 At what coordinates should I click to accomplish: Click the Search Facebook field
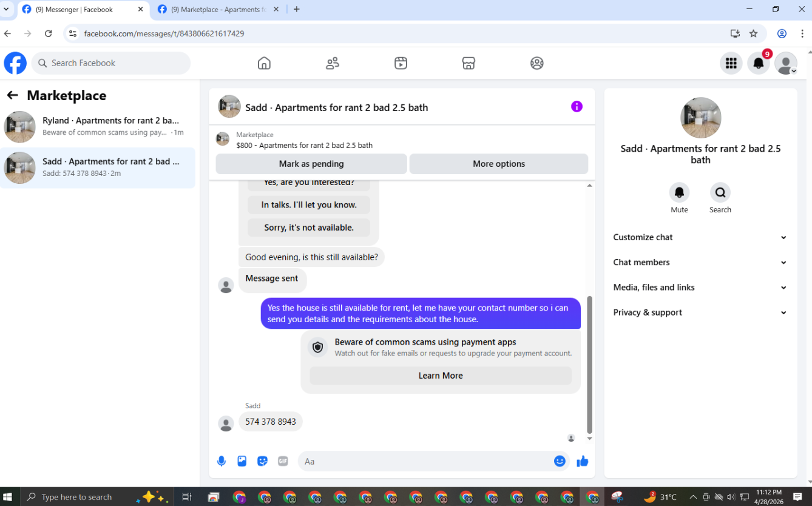(111, 63)
